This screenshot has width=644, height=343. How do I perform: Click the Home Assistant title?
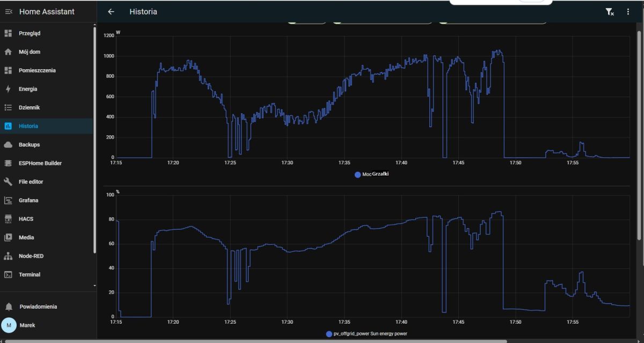pyautogui.click(x=47, y=12)
